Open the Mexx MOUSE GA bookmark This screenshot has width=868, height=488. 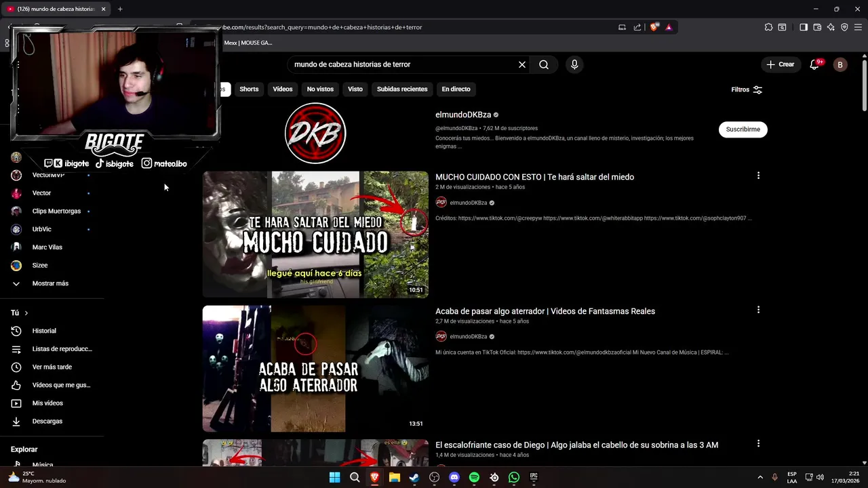coord(248,43)
